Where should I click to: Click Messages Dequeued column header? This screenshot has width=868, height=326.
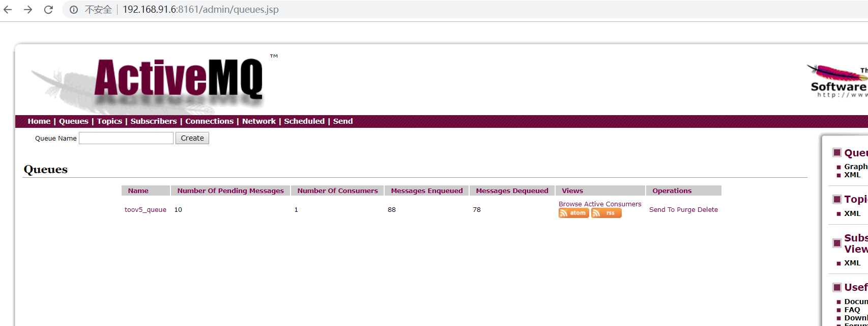coord(512,191)
